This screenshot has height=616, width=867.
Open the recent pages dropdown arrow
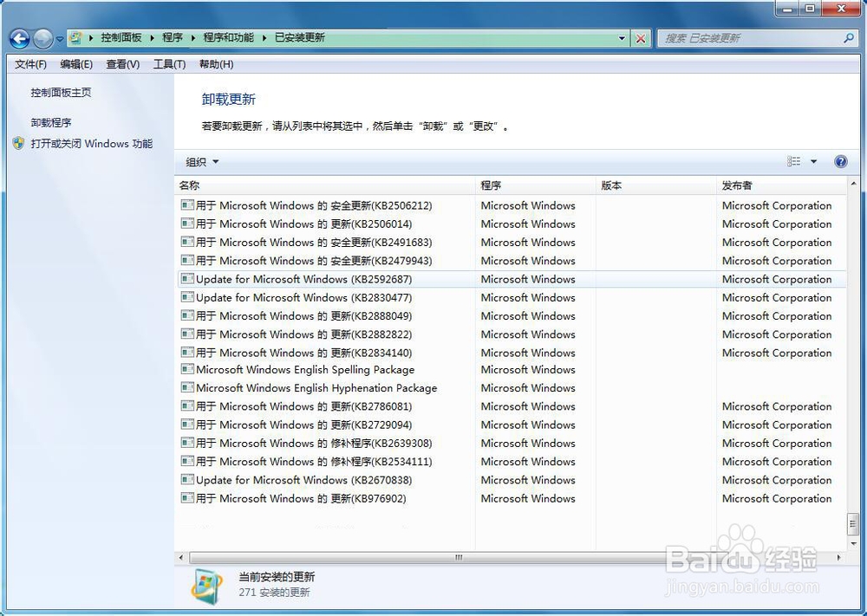pos(60,39)
